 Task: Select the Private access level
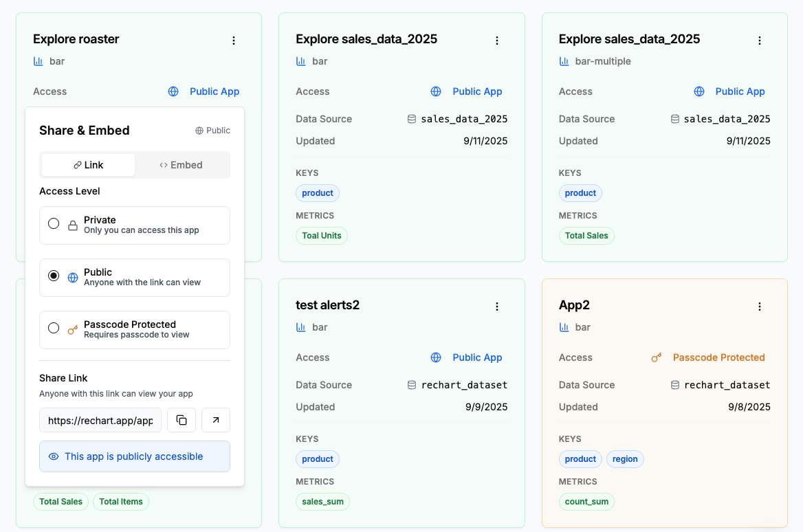coord(54,224)
